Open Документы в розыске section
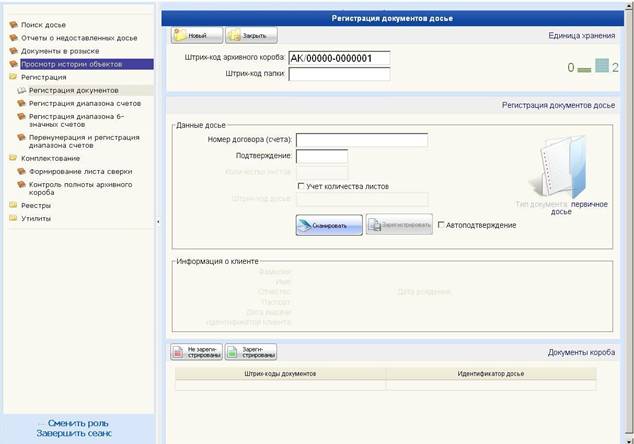 point(56,50)
